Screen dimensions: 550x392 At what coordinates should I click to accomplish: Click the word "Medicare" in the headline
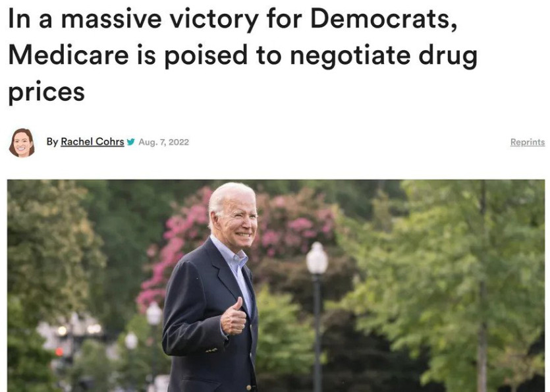point(69,55)
